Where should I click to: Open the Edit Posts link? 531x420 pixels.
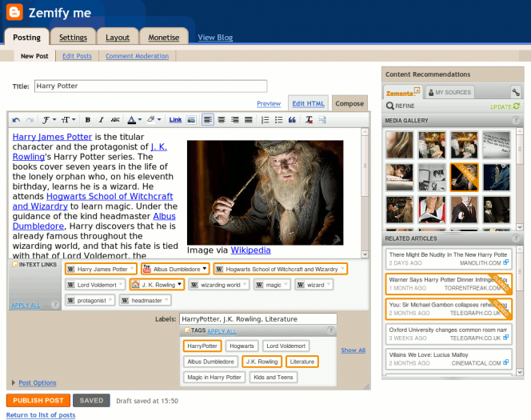pos(77,56)
